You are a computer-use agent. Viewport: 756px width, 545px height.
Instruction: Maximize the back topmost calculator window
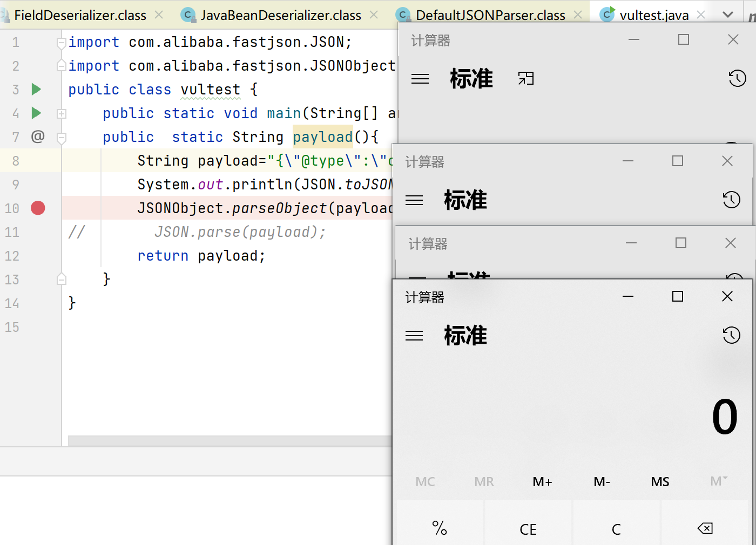tap(684, 39)
